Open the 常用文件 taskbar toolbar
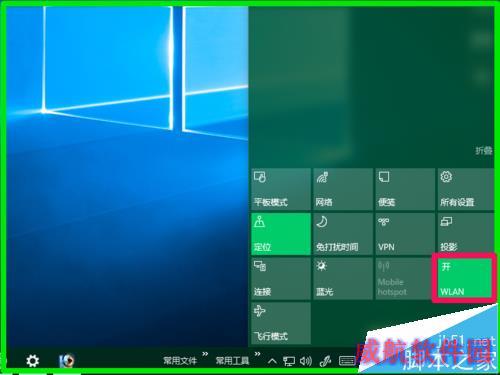The height and width of the screenshot is (375, 500). pyautogui.click(x=180, y=361)
